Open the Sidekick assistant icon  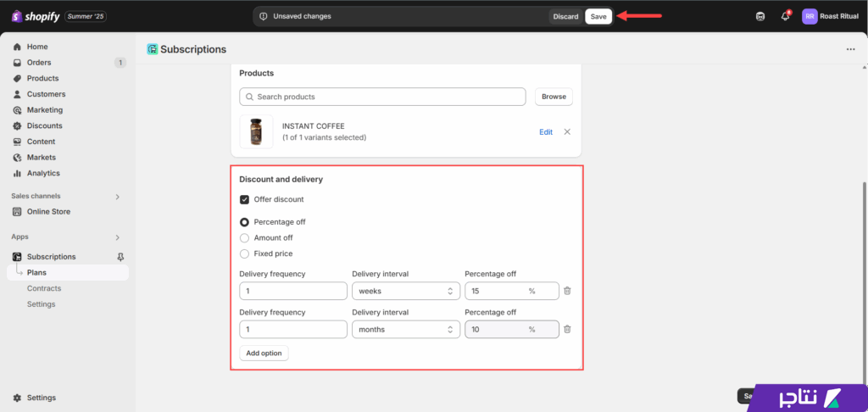click(x=760, y=17)
